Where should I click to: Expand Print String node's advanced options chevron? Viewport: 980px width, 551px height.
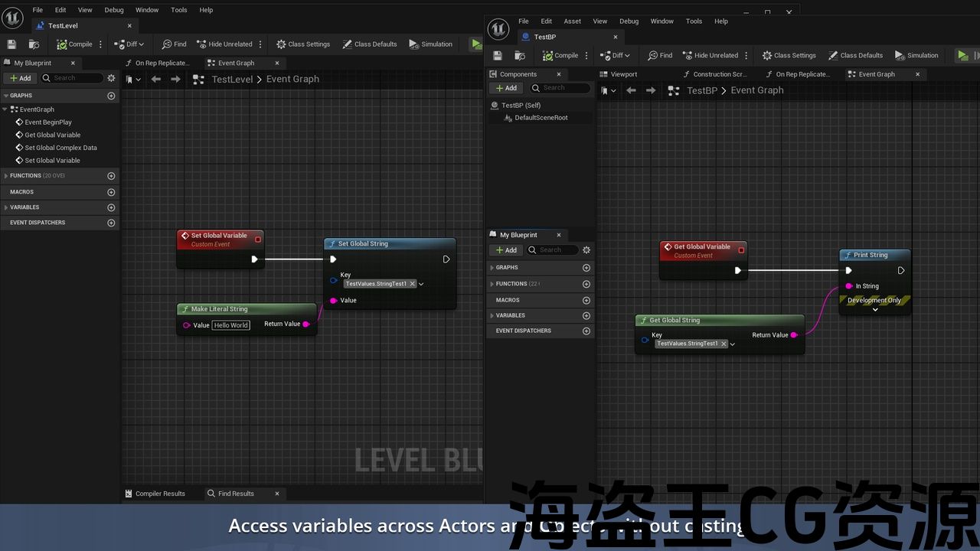click(875, 310)
